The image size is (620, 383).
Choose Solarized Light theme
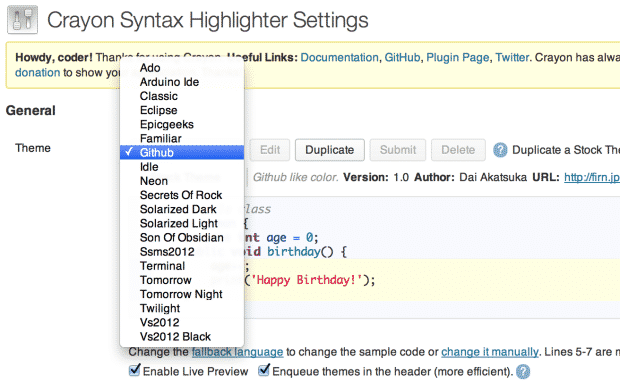tap(182, 223)
